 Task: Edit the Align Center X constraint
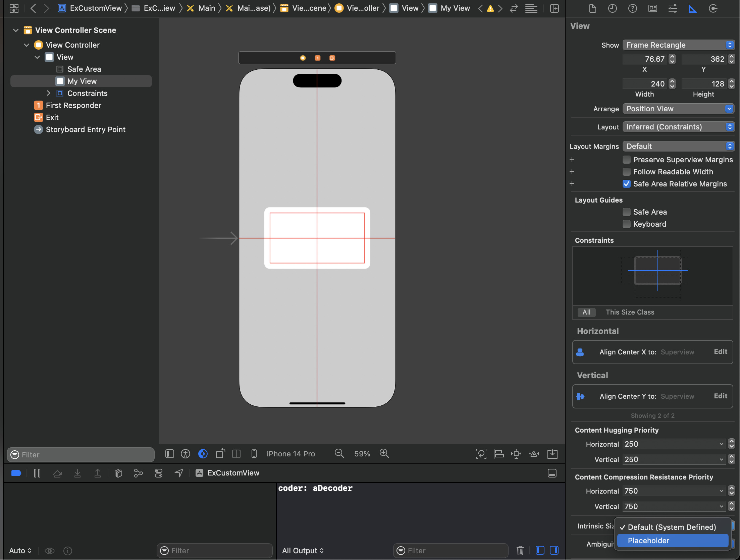point(720,352)
